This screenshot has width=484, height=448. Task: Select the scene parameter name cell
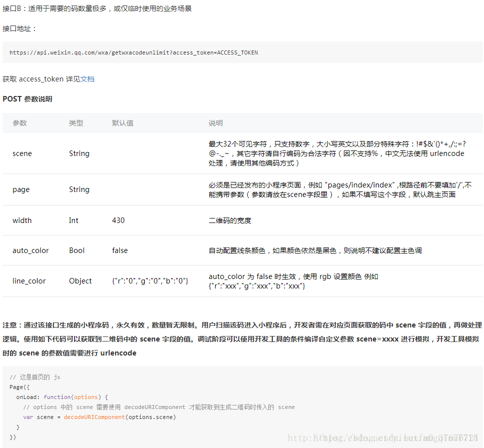click(22, 153)
